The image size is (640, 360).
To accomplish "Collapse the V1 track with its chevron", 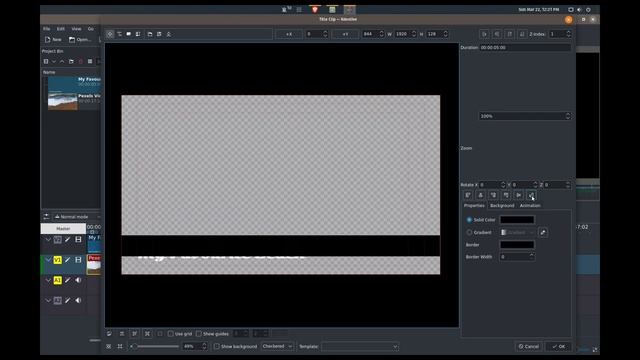I will click(x=48, y=260).
